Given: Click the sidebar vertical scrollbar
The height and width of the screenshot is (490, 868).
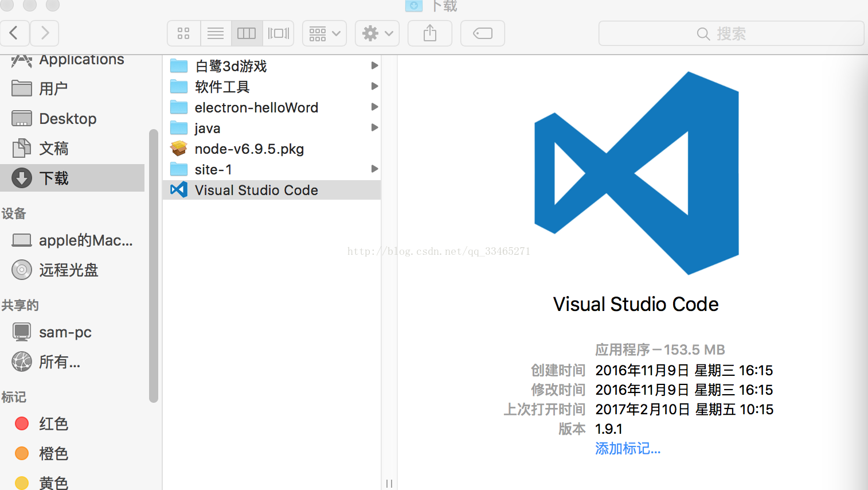Looking at the screenshot, I should coord(153,266).
